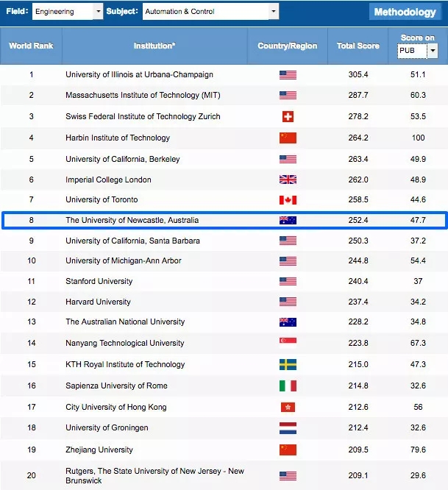Viewport: 448px width, 490px height.
Task: Click the China flag for Harbin Institute of Technology
Action: point(288,138)
